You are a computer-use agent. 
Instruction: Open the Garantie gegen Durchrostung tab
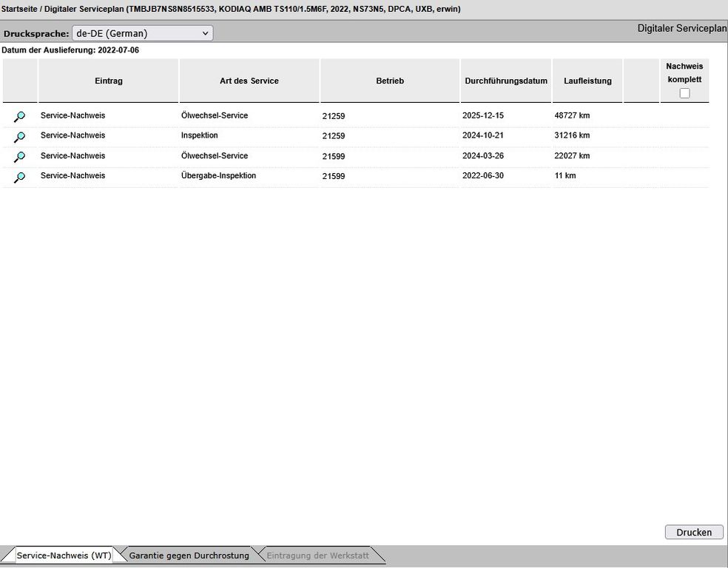pyautogui.click(x=189, y=555)
